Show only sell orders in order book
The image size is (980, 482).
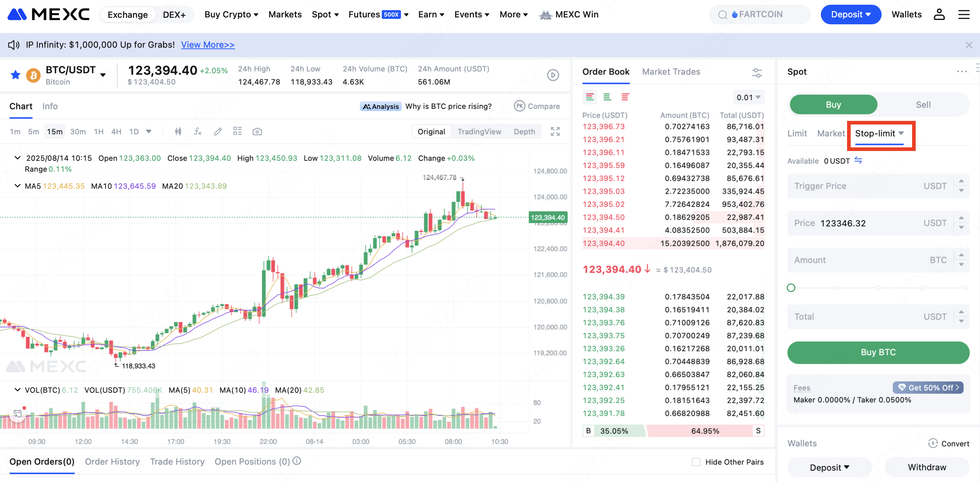[x=625, y=97]
